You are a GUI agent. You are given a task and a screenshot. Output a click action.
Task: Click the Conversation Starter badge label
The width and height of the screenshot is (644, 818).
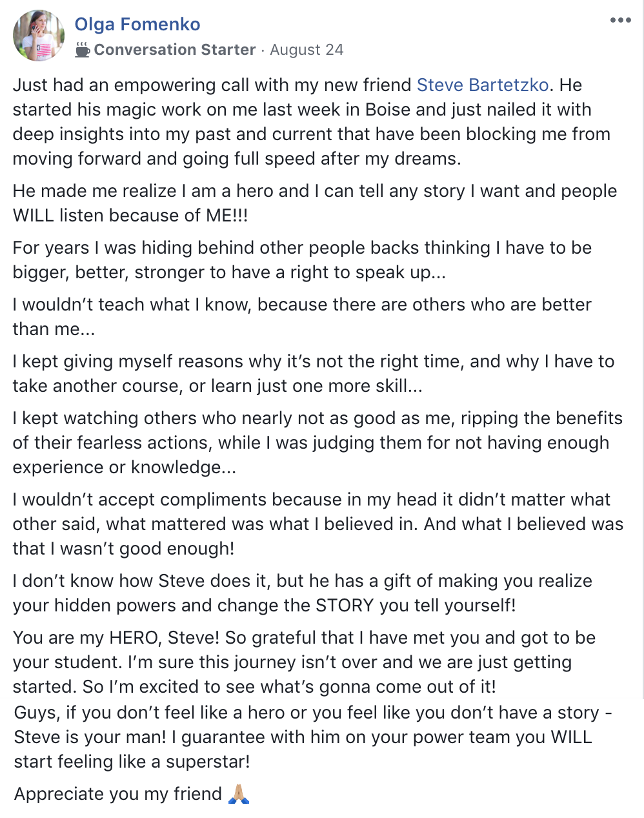click(x=175, y=50)
